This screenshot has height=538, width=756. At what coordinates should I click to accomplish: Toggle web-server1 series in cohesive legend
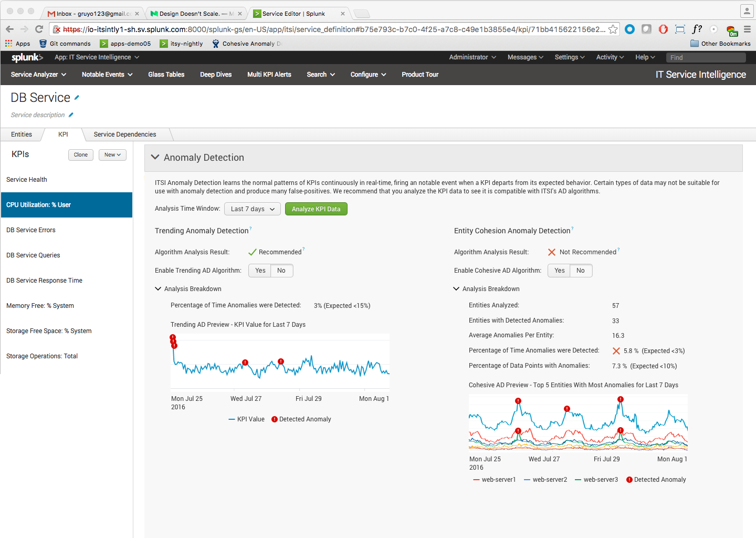495,480
